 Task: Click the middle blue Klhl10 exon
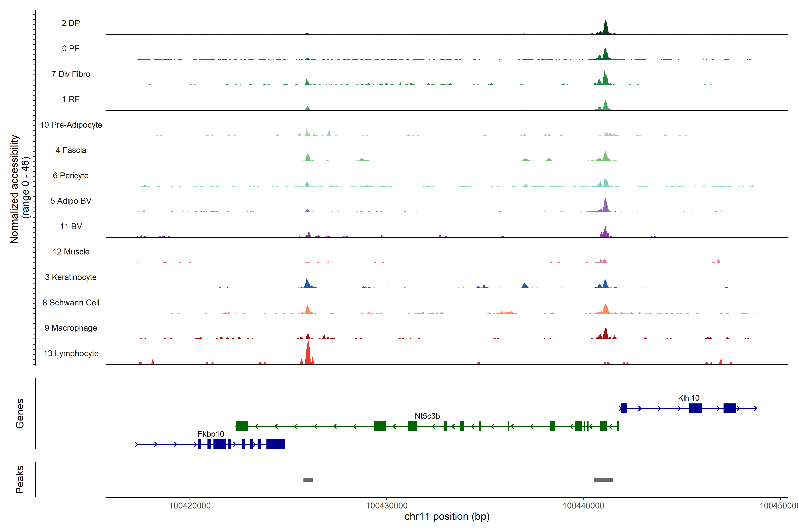click(x=695, y=408)
